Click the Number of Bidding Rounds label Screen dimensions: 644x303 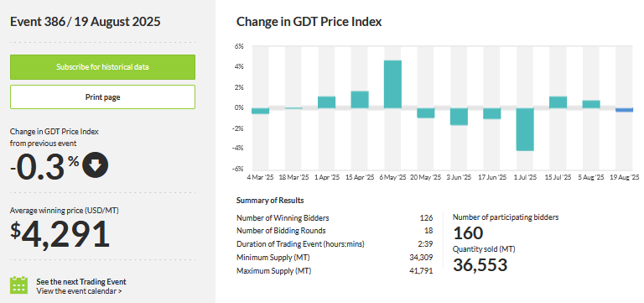[281, 231]
